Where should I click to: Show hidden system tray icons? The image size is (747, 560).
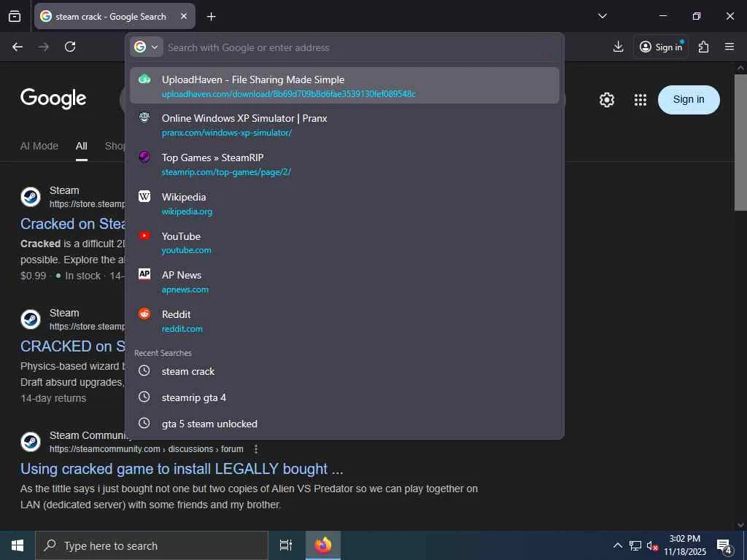[x=617, y=545]
